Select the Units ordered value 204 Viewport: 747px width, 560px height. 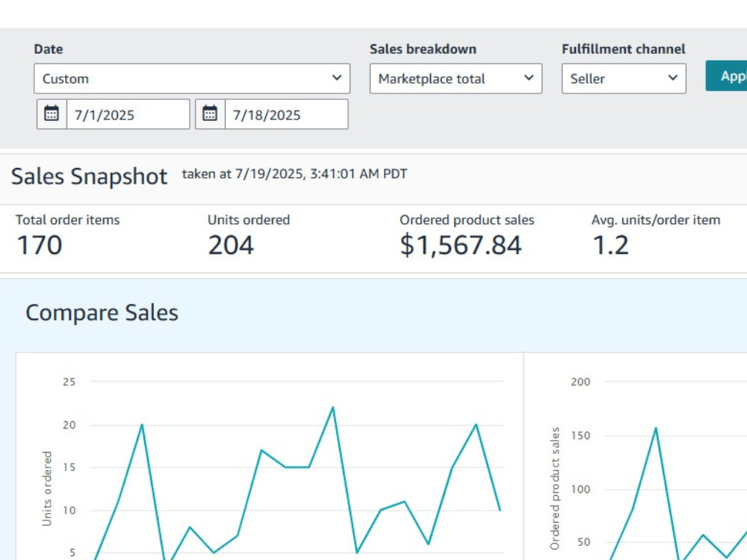point(231,245)
